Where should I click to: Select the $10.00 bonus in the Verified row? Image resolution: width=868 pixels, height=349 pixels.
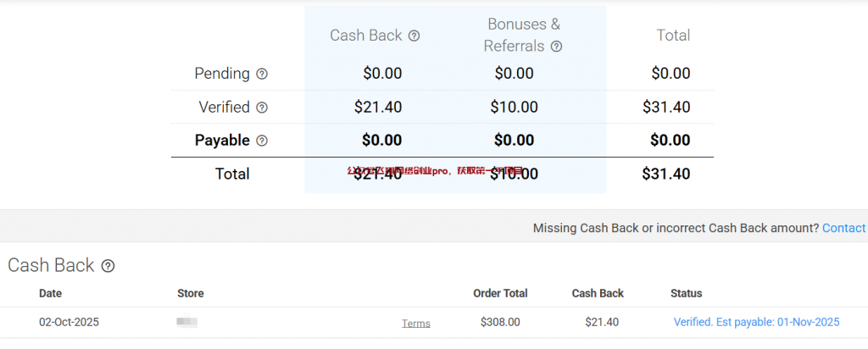514,108
